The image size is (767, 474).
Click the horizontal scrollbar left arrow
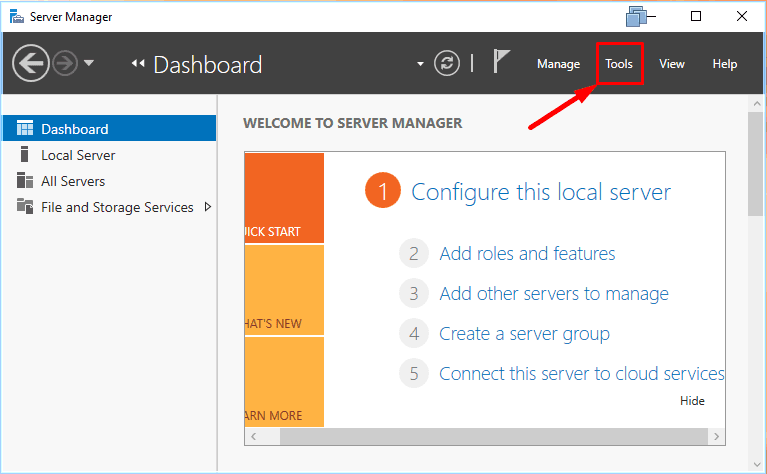pyautogui.click(x=253, y=436)
